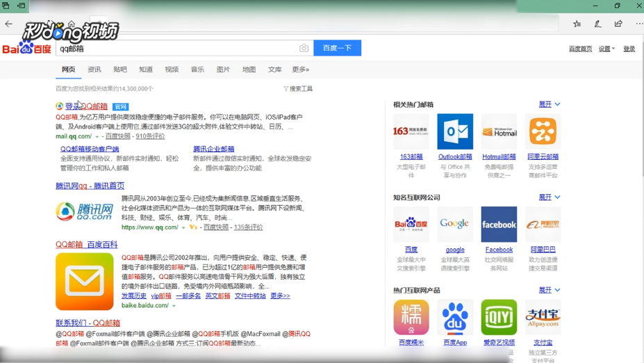Open the 163邮箱 icon
The image size is (644, 363).
(x=411, y=131)
